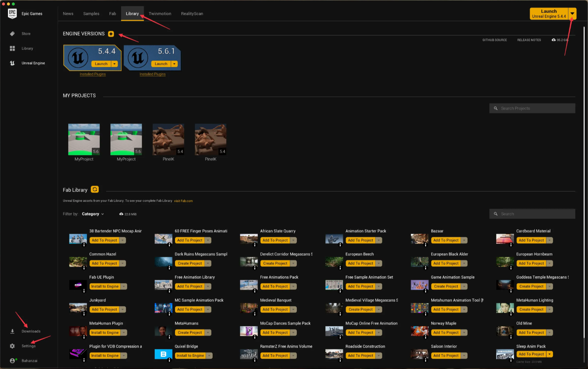The height and width of the screenshot is (369, 588).
Task: Refresh the Fab Library with the refresh icon
Action: (x=95, y=189)
